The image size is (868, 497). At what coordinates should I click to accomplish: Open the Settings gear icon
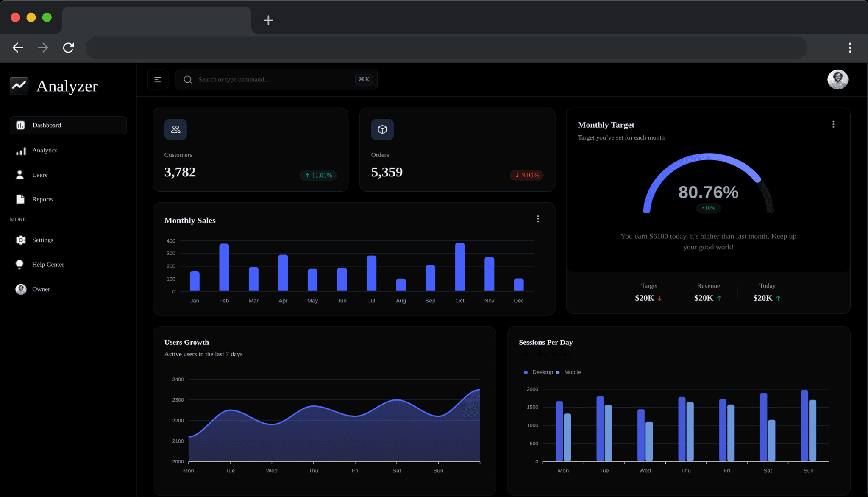pos(20,240)
